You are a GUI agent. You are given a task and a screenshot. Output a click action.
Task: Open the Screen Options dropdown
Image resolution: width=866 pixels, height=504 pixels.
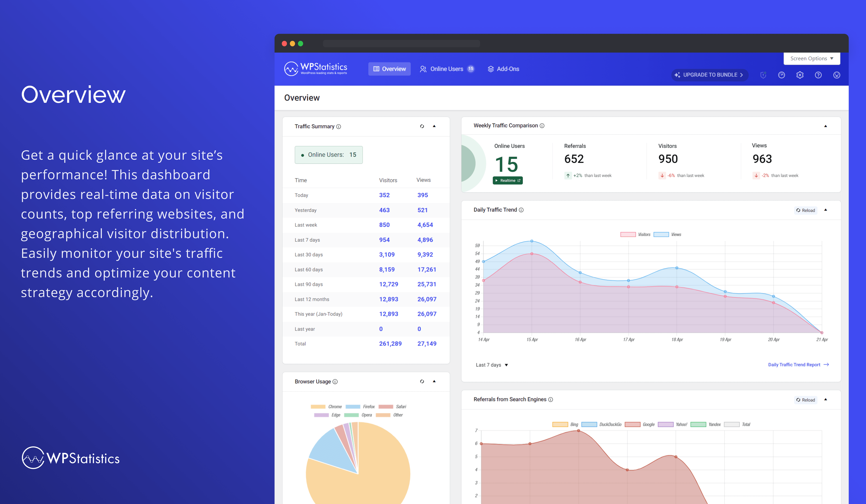click(x=812, y=58)
